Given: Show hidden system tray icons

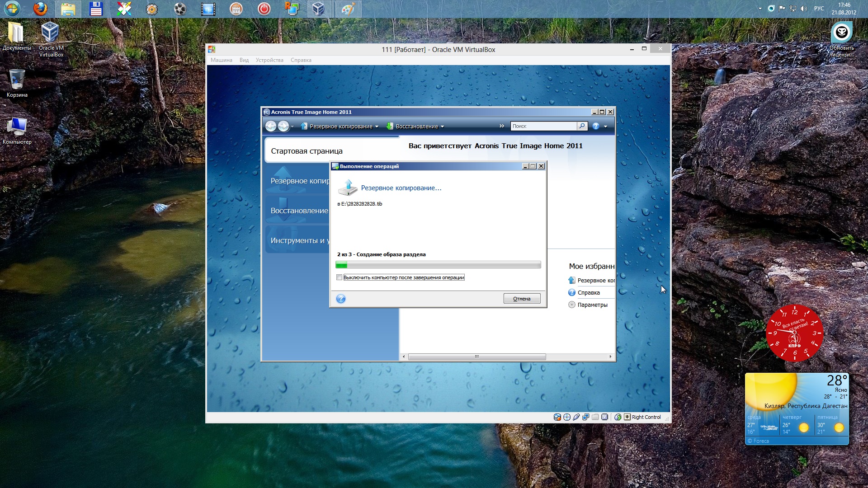Looking at the screenshot, I should tap(760, 9).
